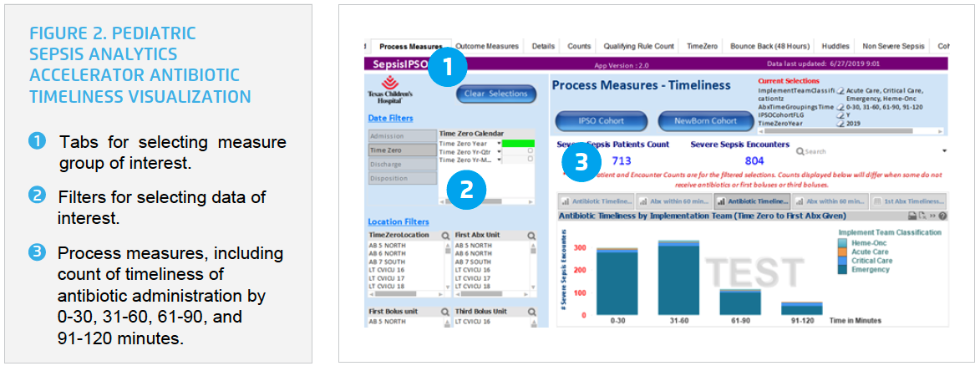Select LT CVICU 16 in Third Bolus Unit list
980x366 pixels.
(x=474, y=322)
